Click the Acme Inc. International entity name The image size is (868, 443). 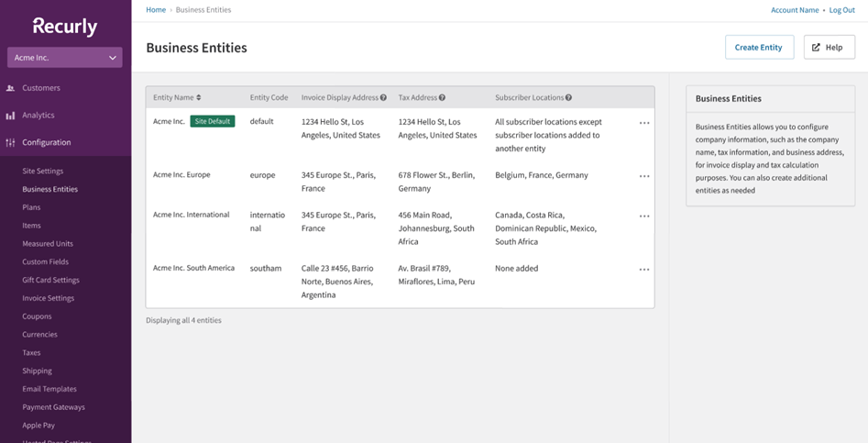[191, 215]
